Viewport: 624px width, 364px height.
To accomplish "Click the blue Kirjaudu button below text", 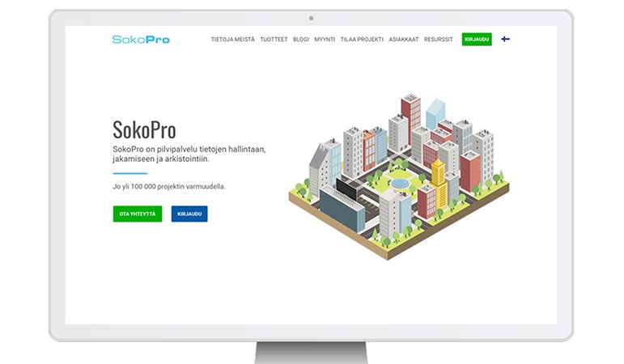I will pos(189,214).
